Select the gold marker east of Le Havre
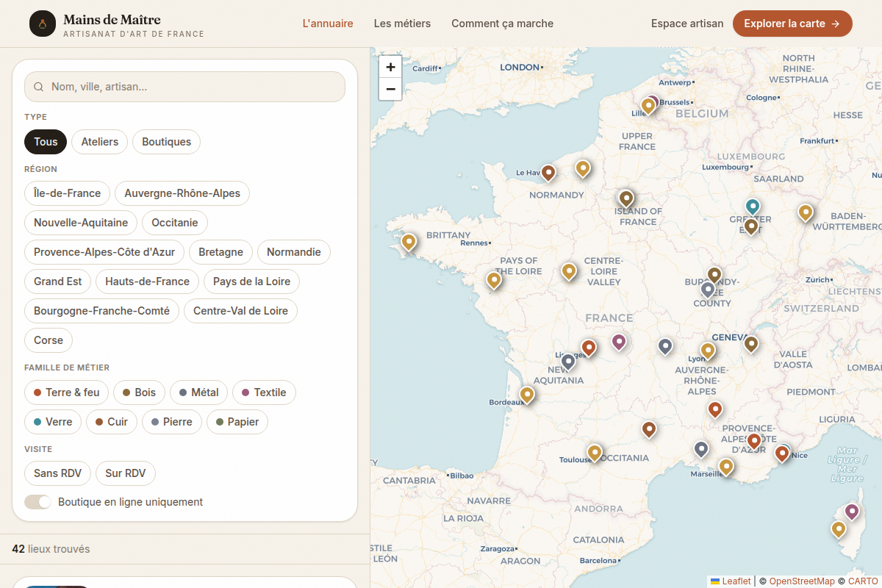 click(x=583, y=169)
